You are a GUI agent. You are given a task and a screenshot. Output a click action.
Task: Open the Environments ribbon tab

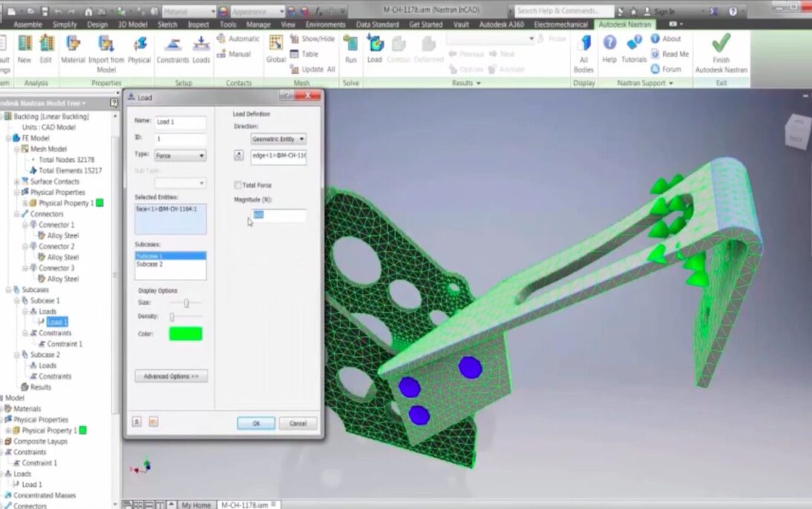pos(325,25)
